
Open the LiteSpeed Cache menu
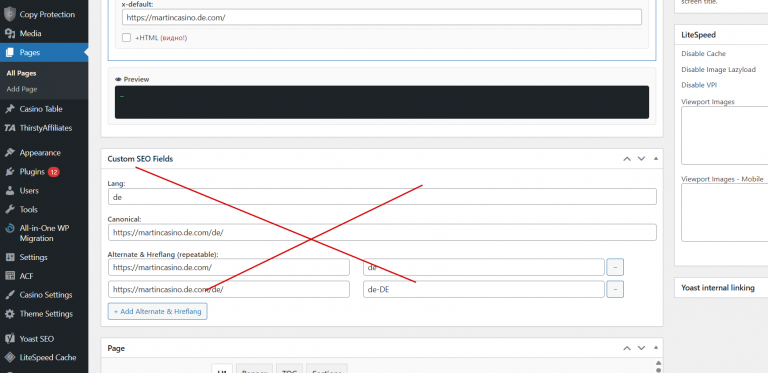pyautogui.click(x=44, y=357)
